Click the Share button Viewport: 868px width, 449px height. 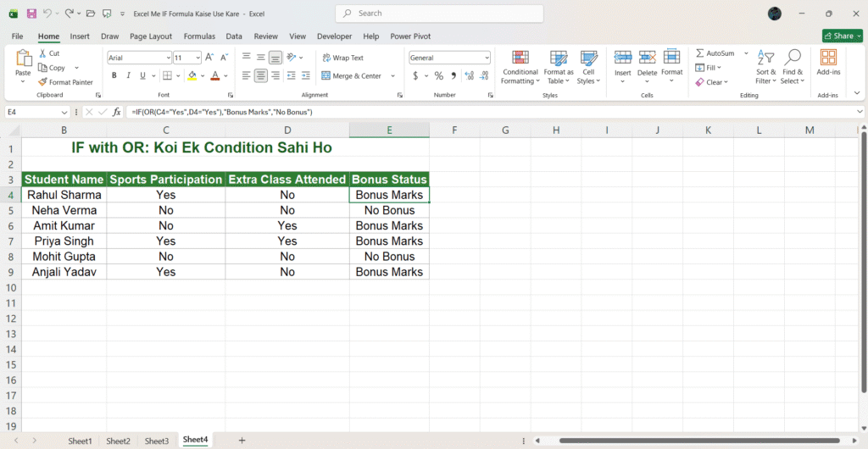coord(843,36)
